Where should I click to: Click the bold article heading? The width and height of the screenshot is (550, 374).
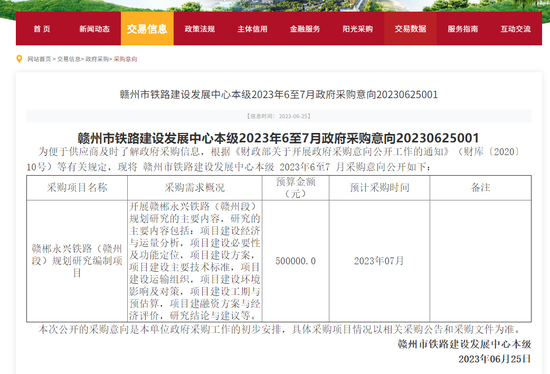[x=279, y=138]
